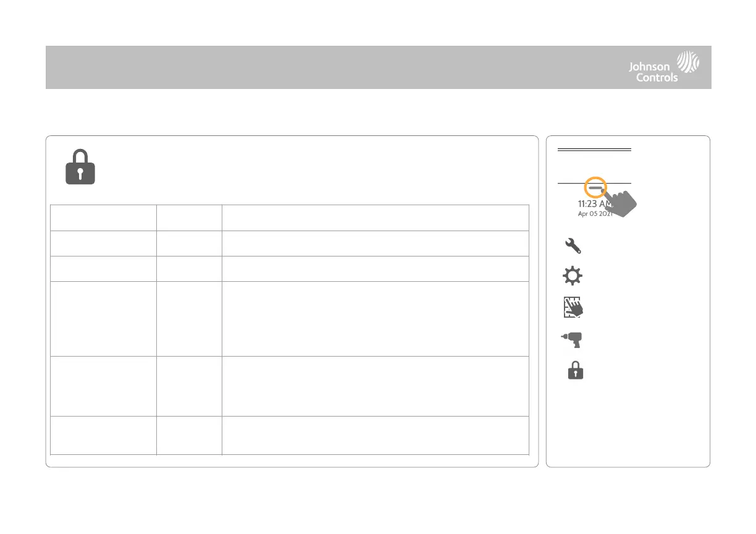Viewport: 756px width, 534px height.
Task: Click the hand-touching-panel icon
Action: point(574,307)
